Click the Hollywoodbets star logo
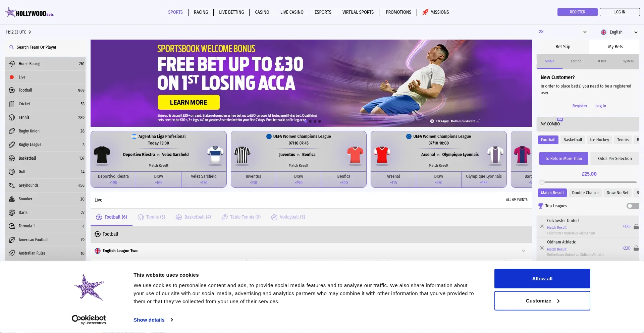Screen dimensions: 644x333 11,12
